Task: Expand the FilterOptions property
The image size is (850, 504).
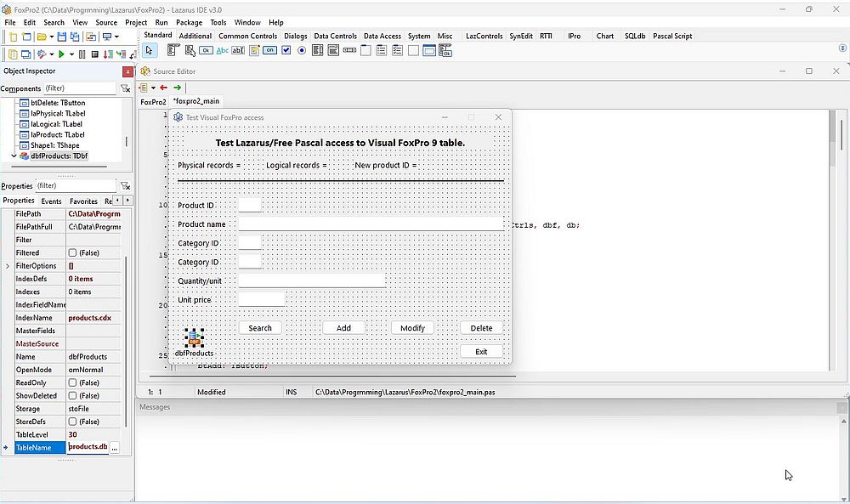Action: click(x=7, y=266)
